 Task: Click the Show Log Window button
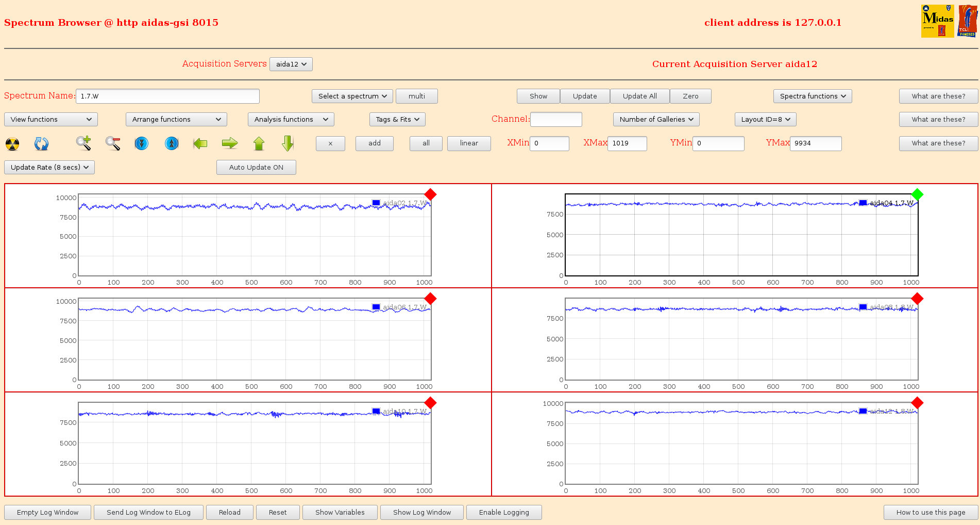tap(421, 513)
